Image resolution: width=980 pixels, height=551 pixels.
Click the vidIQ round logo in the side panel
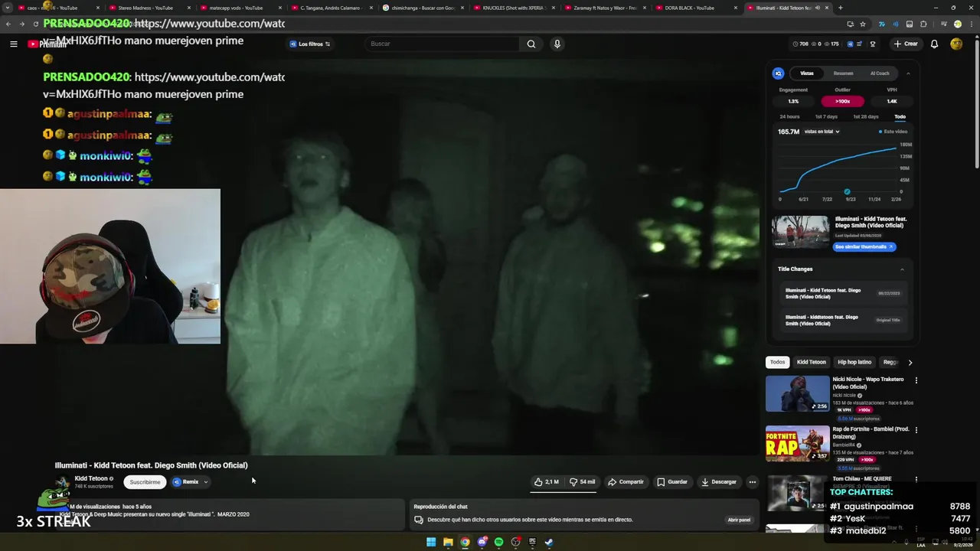click(779, 73)
